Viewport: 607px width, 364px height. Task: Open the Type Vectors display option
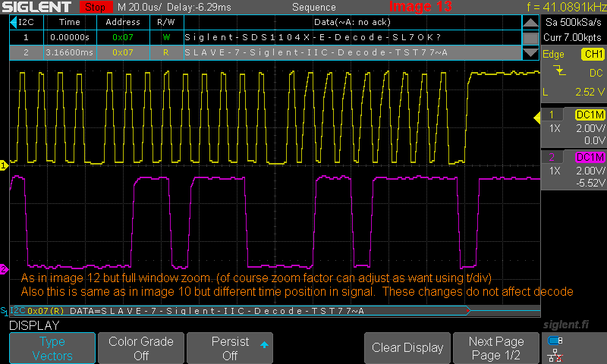[x=52, y=348]
